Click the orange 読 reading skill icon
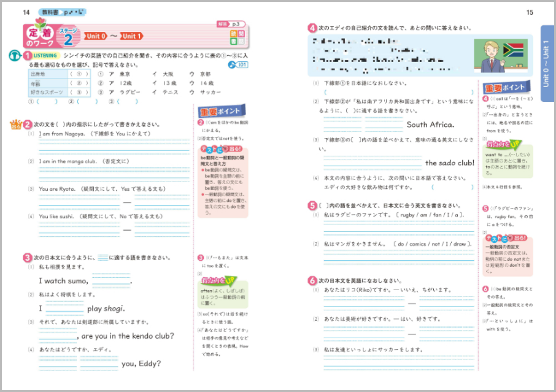Viewport: 556px width, 392px height. pos(233,34)
